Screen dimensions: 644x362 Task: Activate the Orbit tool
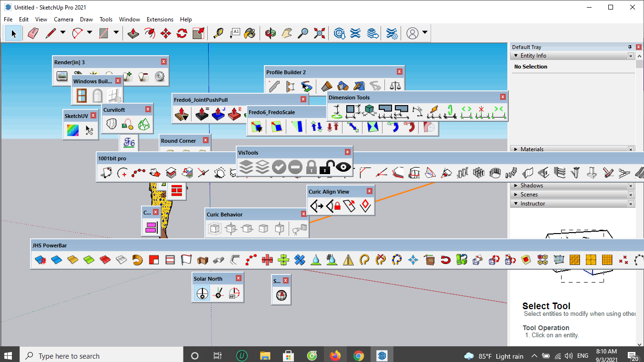pyautogui.click(x=271, y=33)
